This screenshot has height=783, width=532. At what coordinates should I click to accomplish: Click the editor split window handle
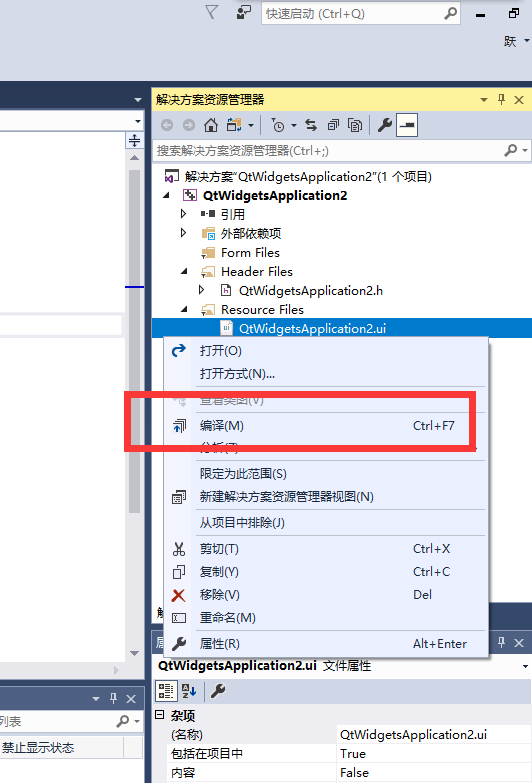[x=134, y=140]
